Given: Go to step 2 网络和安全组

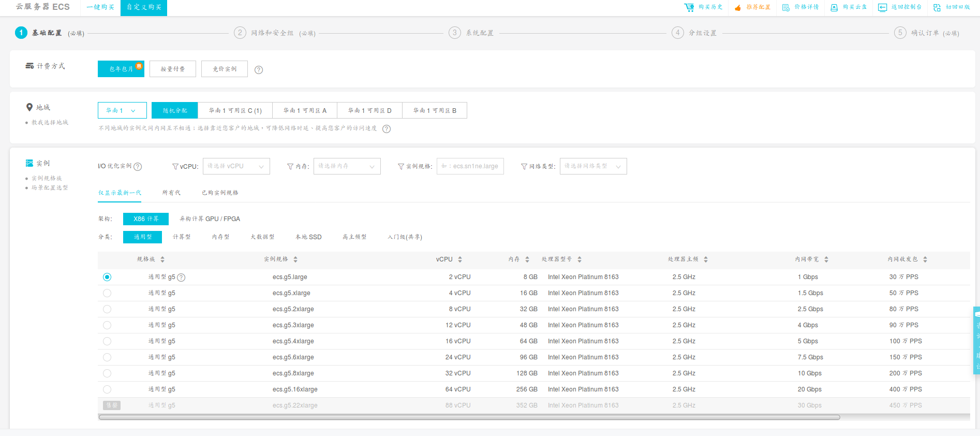Looking at the screenshot, I should pos(275,33).
